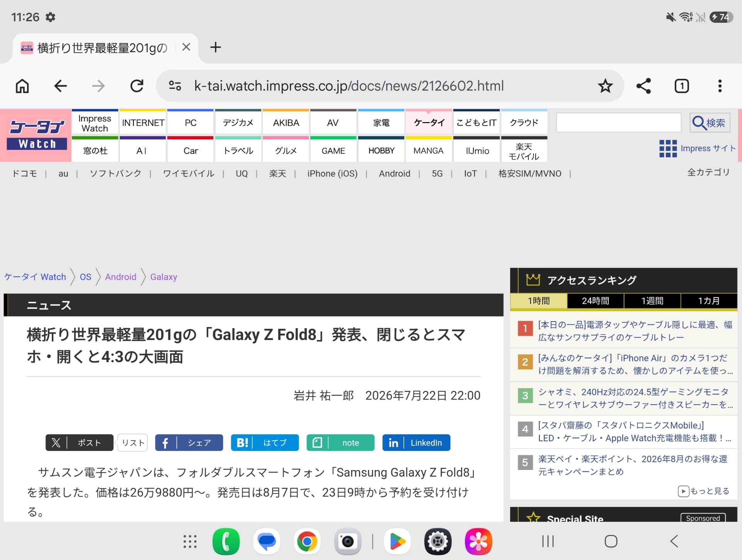Bookmark this page with the star

pyautogui.click(x=605, y=86)
